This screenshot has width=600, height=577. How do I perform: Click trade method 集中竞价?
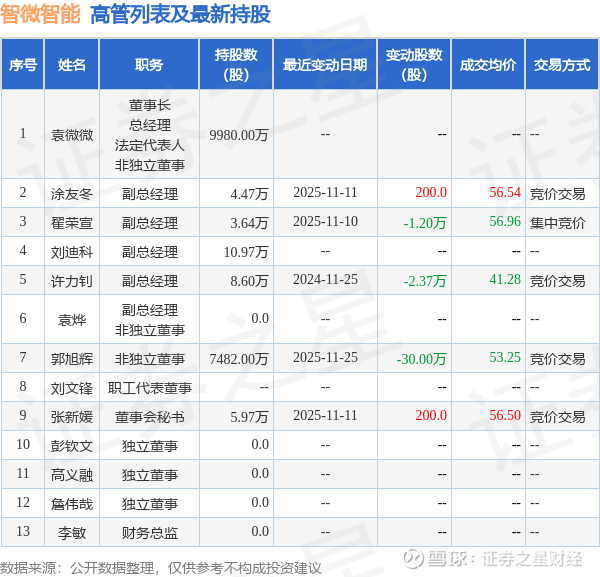558,223
